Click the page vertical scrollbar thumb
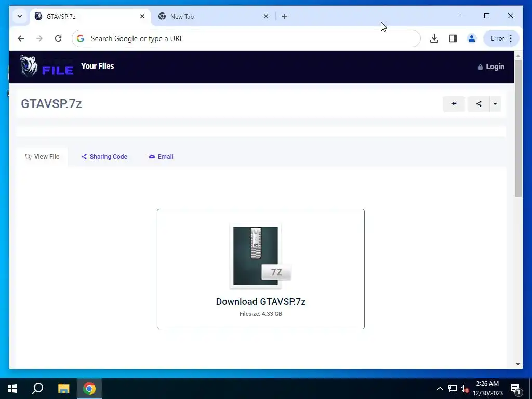Viewport: 532px width, 399px height. tap(518, 128)
